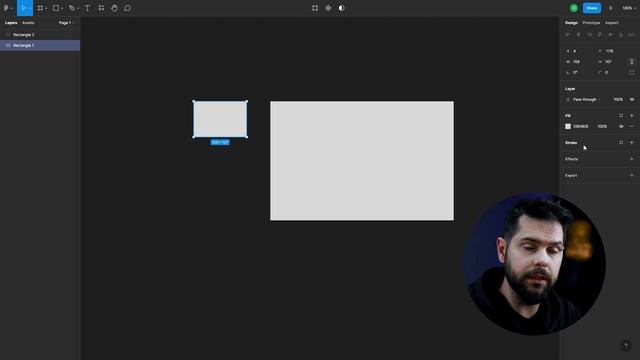The width and height of the screenshot is (640, 360).
Task: Open the help button
Action: click(x=626, y=346)
